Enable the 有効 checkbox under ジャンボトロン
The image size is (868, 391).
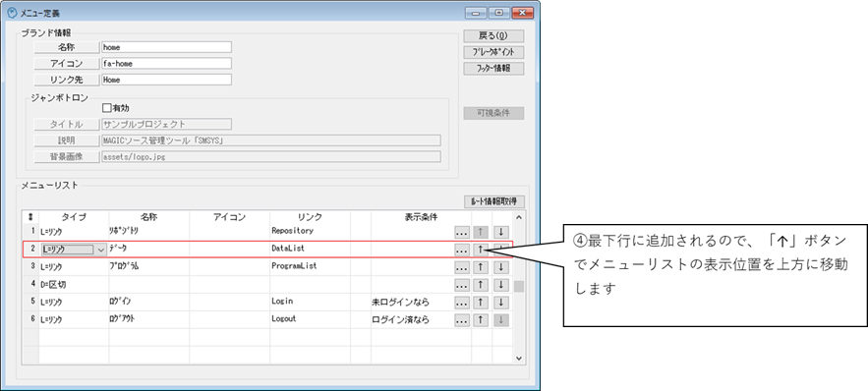pyautogui.click(x=107, y=108)
